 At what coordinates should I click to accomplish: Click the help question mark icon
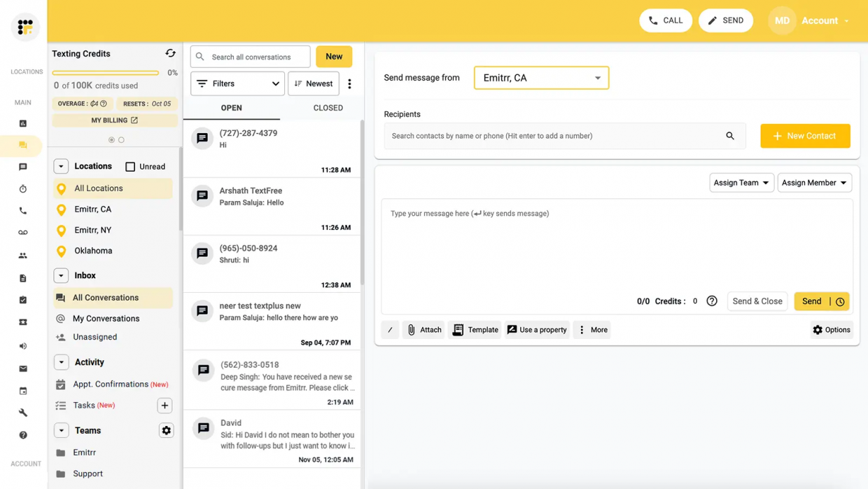[23, 434]
